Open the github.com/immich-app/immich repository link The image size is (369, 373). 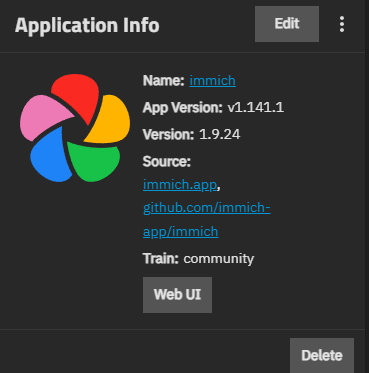pos(207,220)
